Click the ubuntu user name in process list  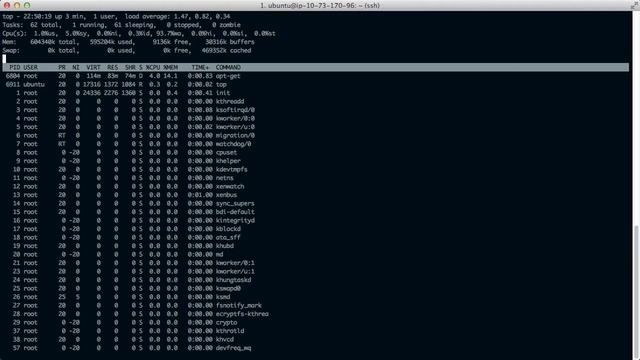pos(34,84)
